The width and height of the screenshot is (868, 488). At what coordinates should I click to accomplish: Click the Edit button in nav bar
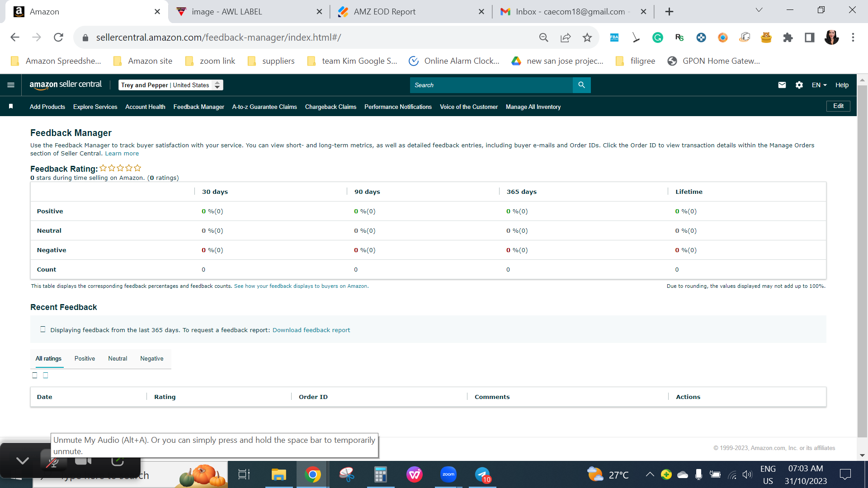[838, 106]
